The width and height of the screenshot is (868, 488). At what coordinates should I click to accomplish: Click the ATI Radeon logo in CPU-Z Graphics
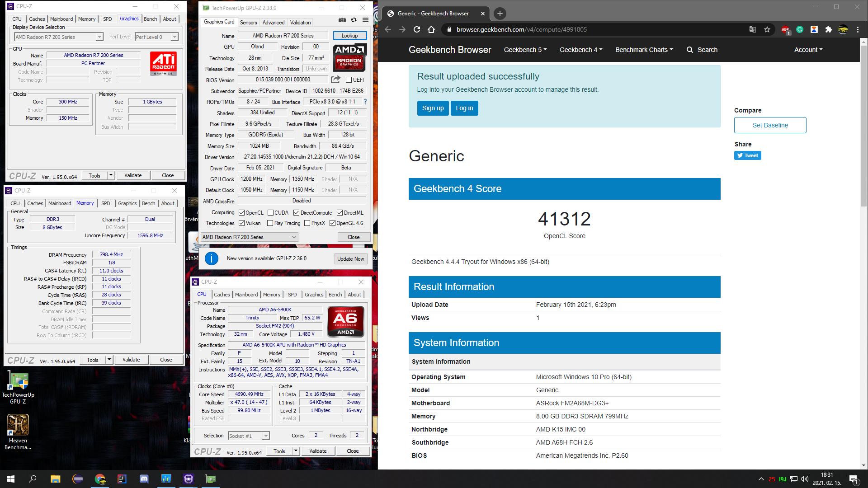163,64
